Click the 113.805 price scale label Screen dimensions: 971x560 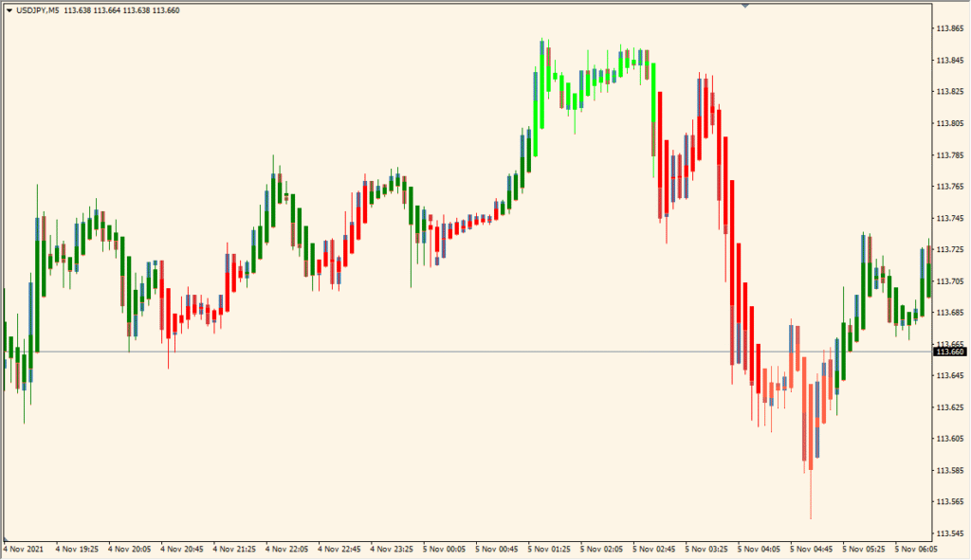click(x=950, y=123)
